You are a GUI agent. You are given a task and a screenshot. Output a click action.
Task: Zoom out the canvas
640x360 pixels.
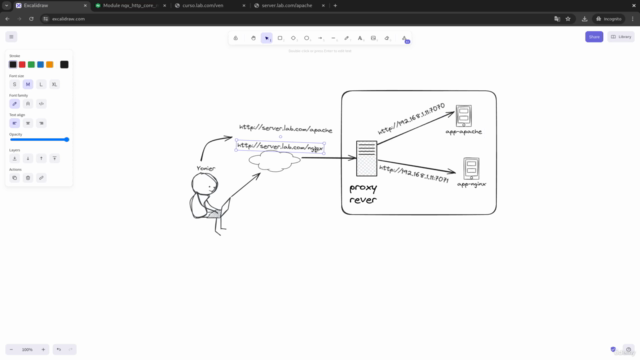[x=11, y=349]
